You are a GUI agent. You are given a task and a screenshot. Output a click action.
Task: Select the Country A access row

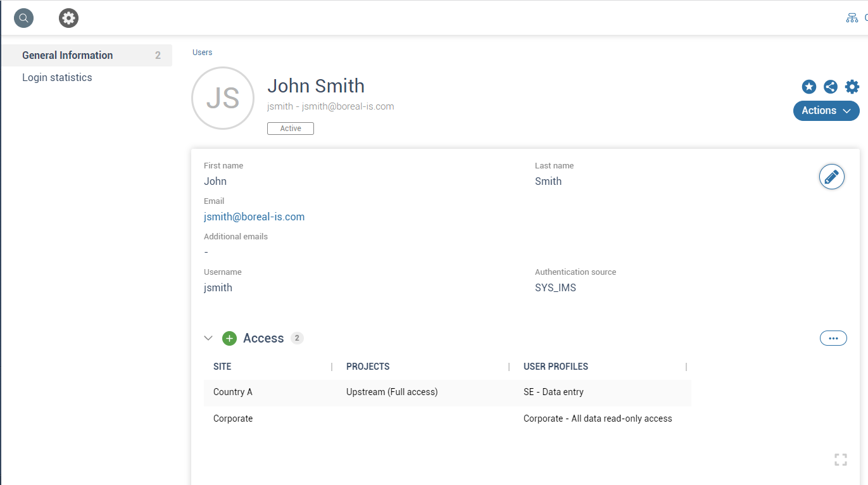(x=446, y=393)
